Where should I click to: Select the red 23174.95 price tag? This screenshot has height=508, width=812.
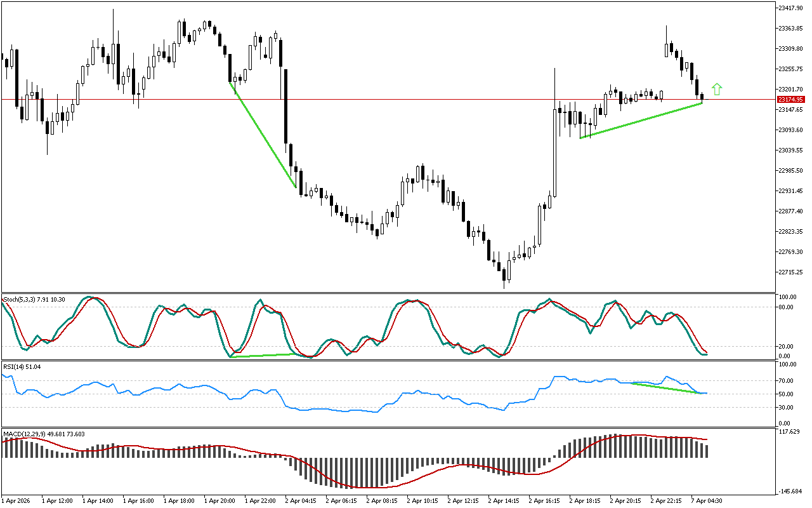790,100
